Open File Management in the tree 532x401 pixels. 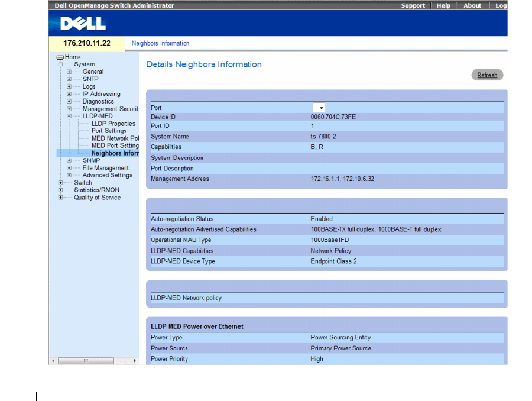coord(106,168)
